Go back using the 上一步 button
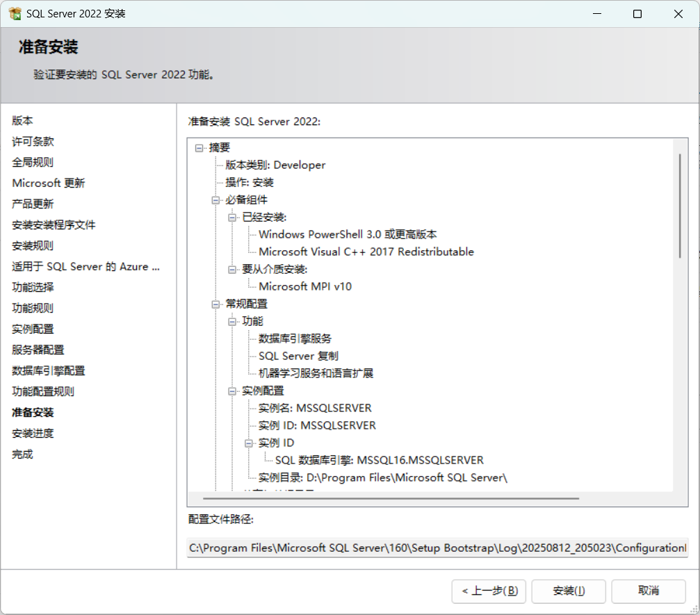This screenshot has width=700, height=615. 489,591
